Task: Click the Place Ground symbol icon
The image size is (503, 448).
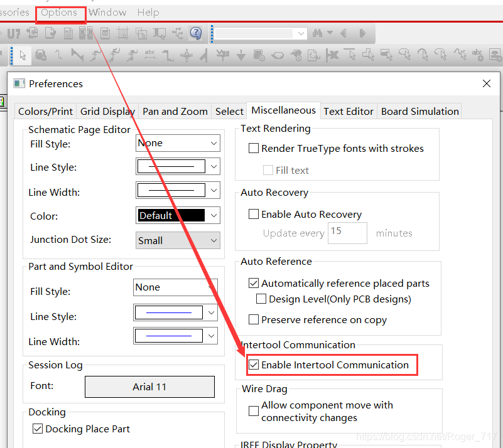Action: [241, 56]
